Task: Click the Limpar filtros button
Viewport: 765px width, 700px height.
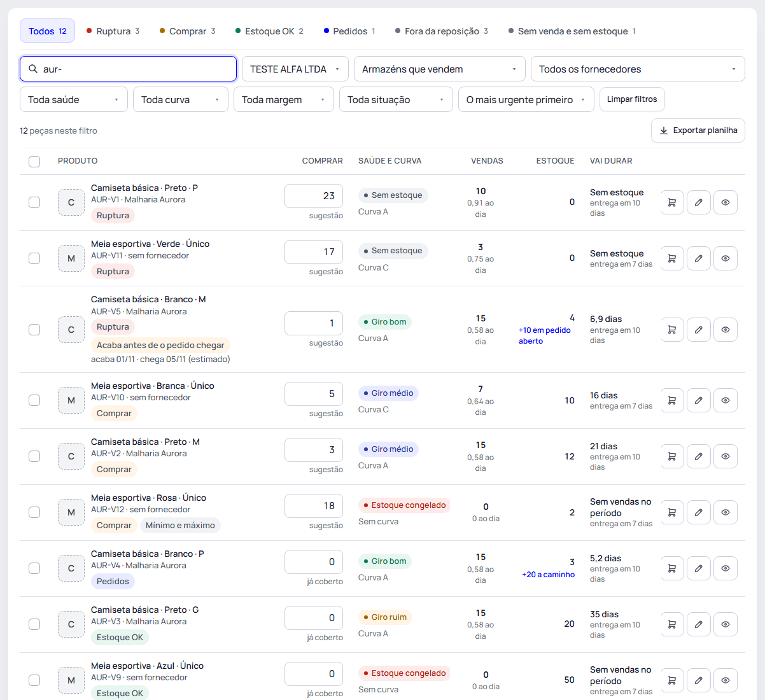Action: (632, 99)
